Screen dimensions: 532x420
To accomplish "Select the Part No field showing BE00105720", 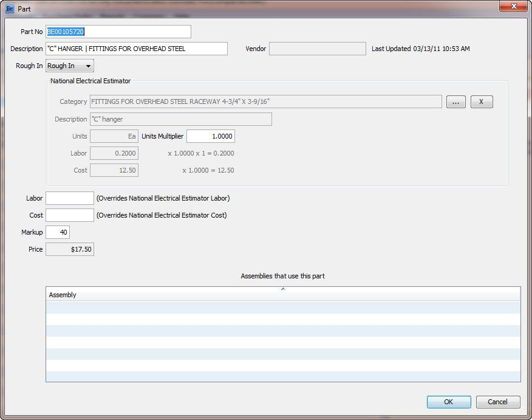I will click(118, 31).
